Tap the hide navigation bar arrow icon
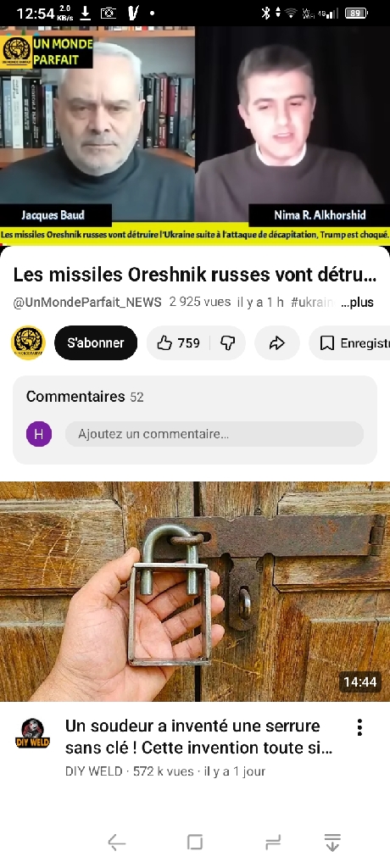Image resolution: width=390 pixels, height=868 pixels. (332, 842)
